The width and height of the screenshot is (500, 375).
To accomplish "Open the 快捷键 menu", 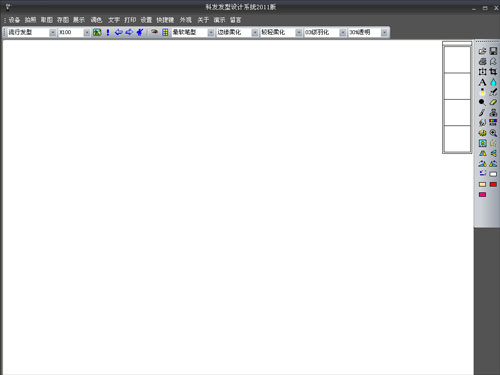I will pos(165,20).
